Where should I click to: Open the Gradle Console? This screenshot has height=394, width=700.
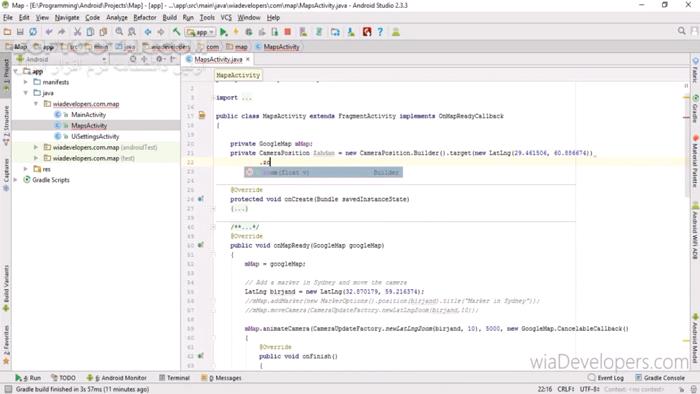[x=660, y=377]
